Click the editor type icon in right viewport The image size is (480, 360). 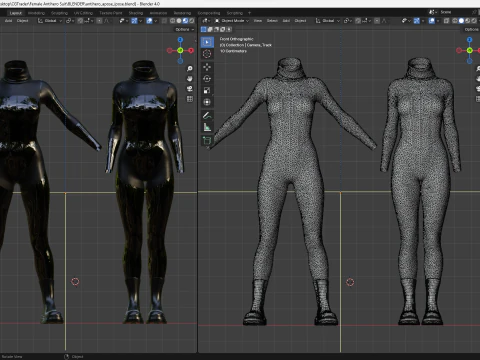coord(206,21)
